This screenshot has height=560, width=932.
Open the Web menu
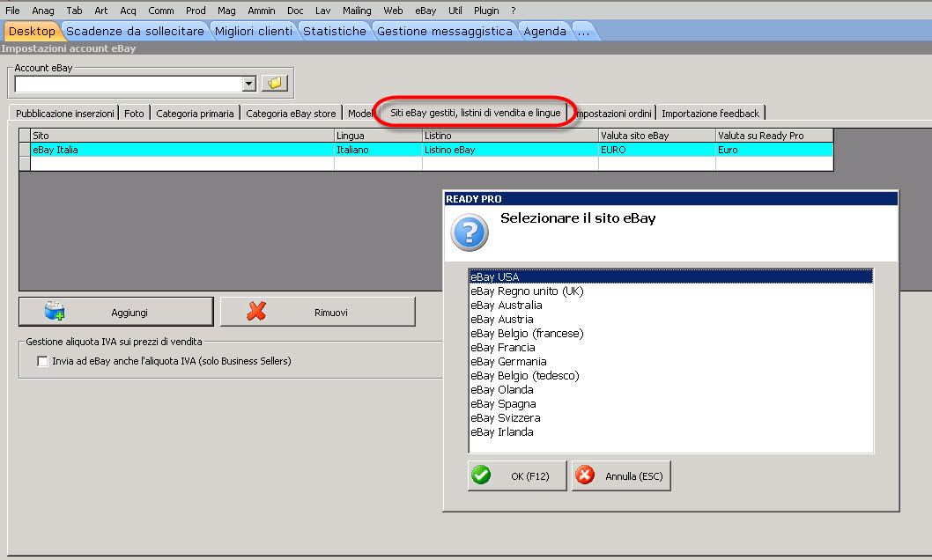point(393,11)
